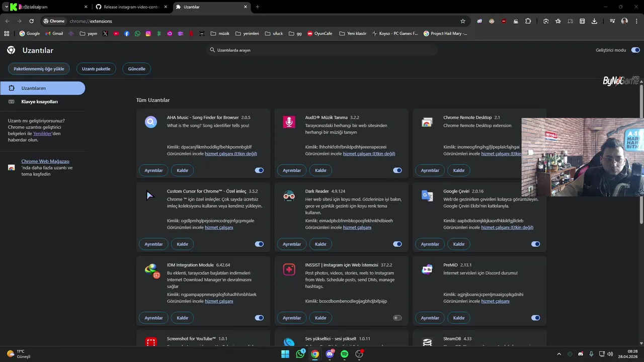644x362 pixels.
Task: Click the Uzantılarda arayın search field
Action: (x=322, y=50)
